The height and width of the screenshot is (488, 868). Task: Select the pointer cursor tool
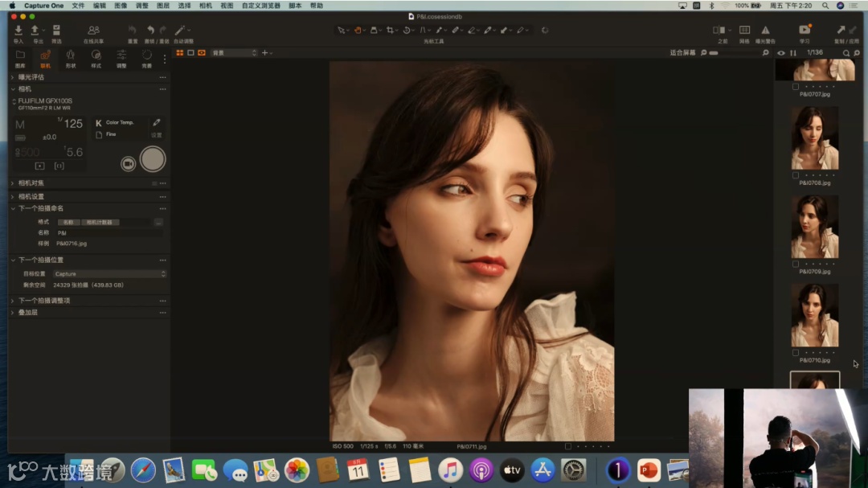(341, 30)
